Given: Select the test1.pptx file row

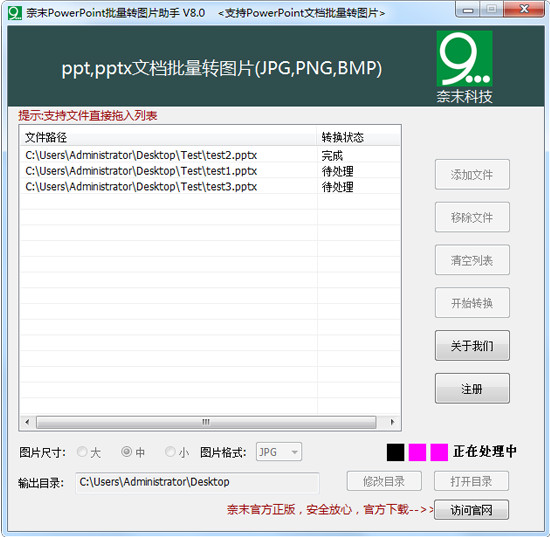Looking at the screenshot, I should pyautogui.click(x=210, y=171).
